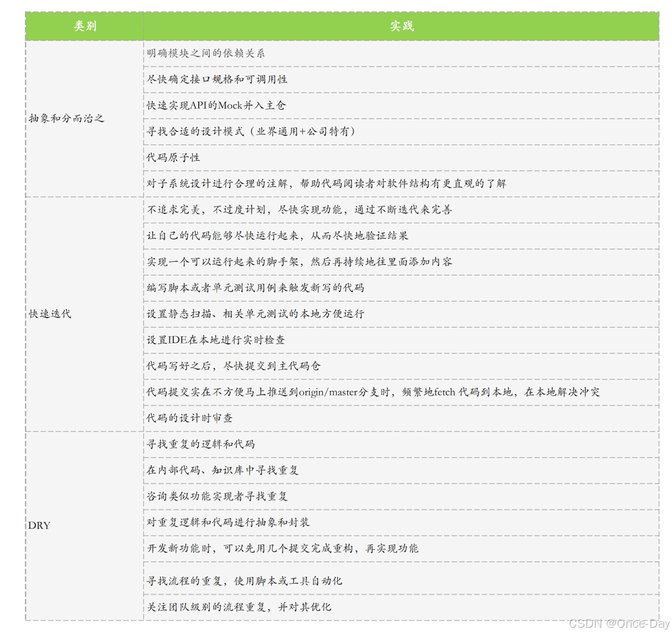This screenshot has width=672, height=634.
Task: Select row 不追求完美，不过度计划
Action: 401,210
